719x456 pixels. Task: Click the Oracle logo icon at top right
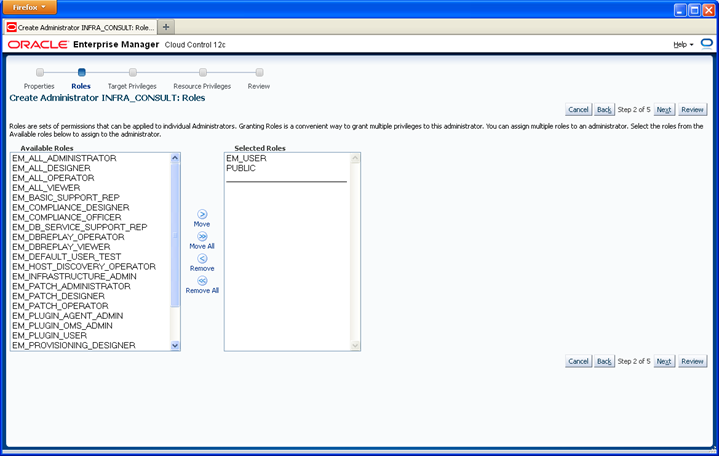tap(707, 44)
